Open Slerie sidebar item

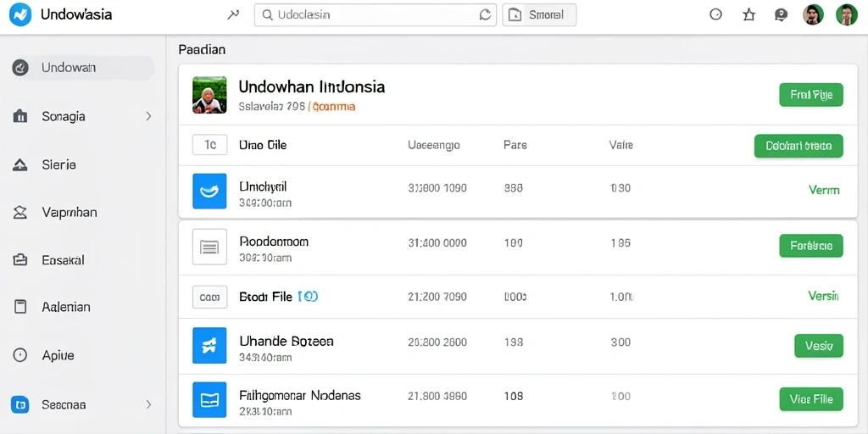point(83,164)
